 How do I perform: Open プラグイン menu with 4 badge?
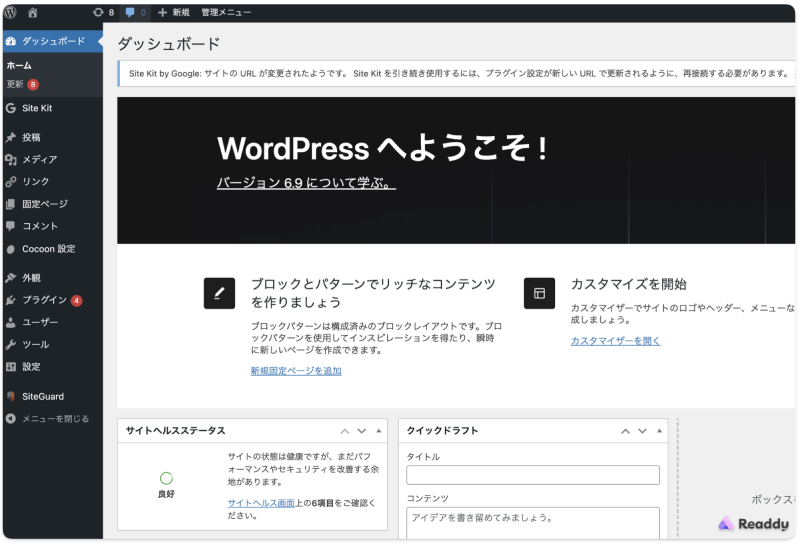53,300
